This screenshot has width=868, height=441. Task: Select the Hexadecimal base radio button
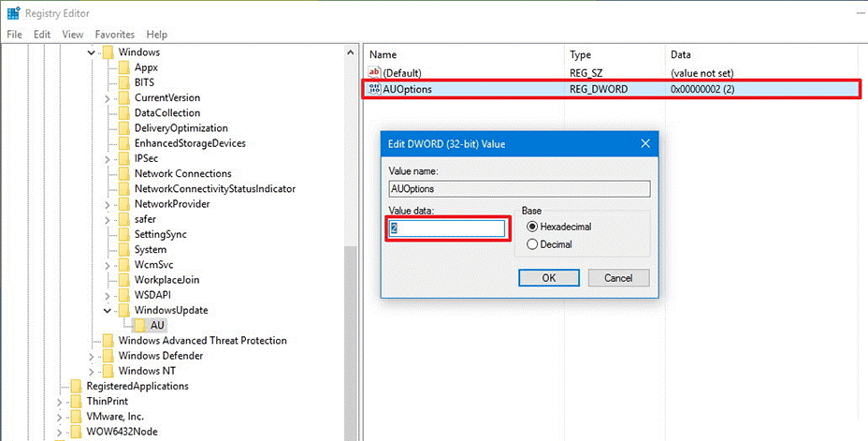tap(532, 227)
